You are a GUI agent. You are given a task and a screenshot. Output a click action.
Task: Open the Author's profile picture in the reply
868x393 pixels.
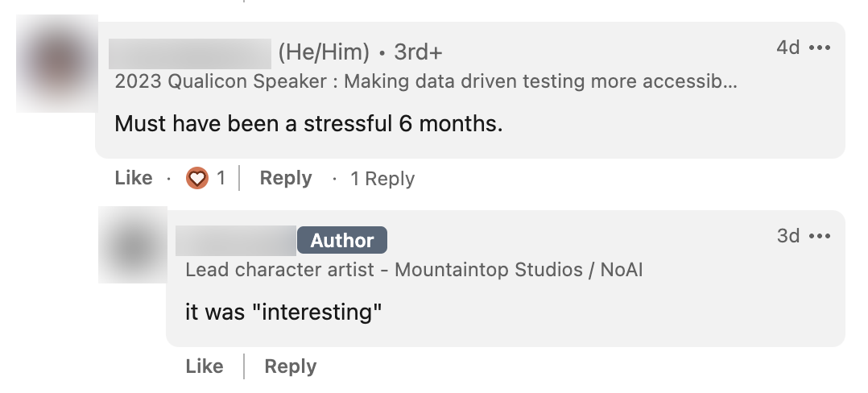click(x=132, y=245)
